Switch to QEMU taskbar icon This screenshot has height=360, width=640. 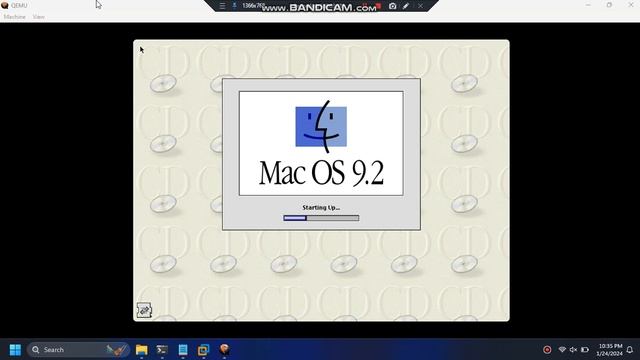click(x=224, y=349)
